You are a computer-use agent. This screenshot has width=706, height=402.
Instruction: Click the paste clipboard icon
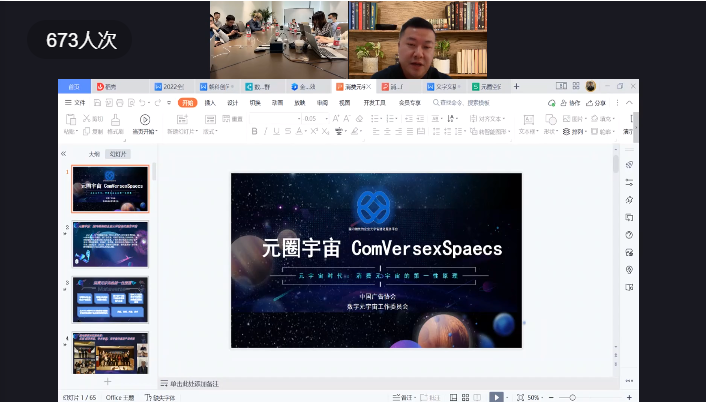tap(71, 119)
